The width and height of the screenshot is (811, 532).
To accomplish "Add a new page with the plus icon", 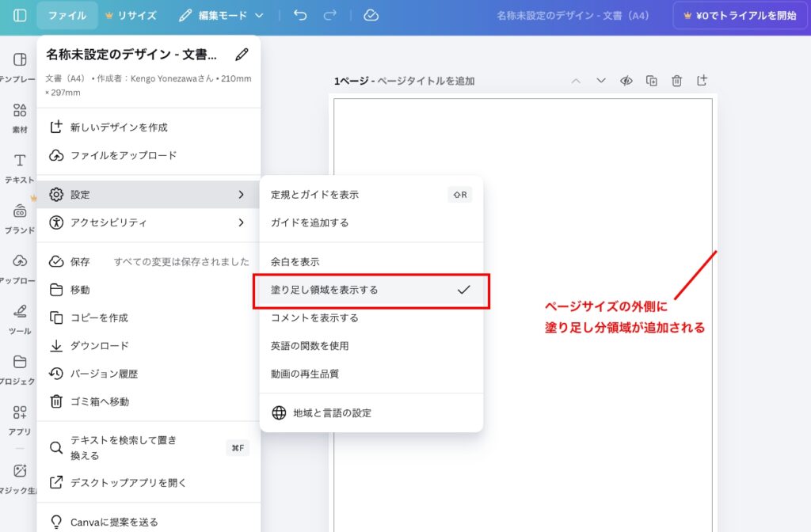I will [x=701, y=80].
